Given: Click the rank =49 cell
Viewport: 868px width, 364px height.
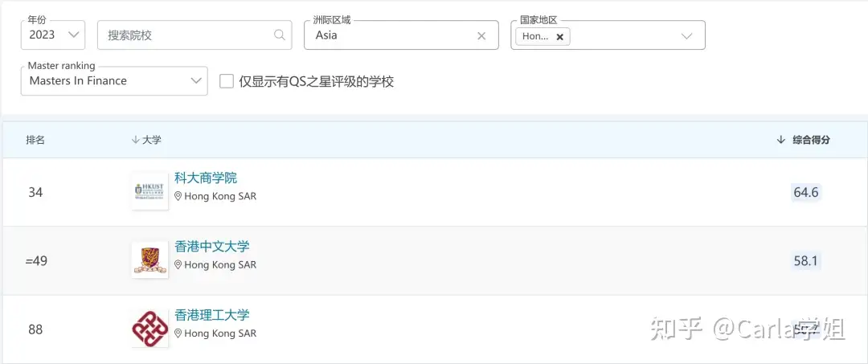Looking at the screenshot, I should point(36,261).
